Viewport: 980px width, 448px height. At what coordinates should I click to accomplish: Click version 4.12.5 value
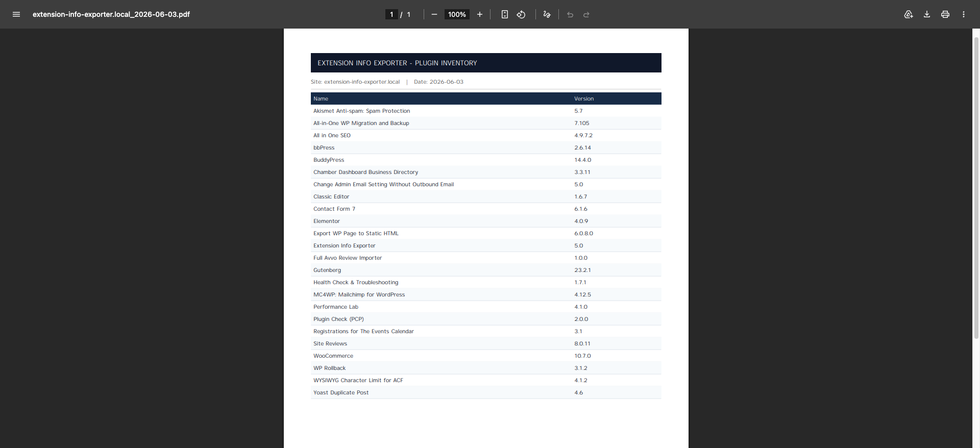pyautogui.click(x=582, y=294)
